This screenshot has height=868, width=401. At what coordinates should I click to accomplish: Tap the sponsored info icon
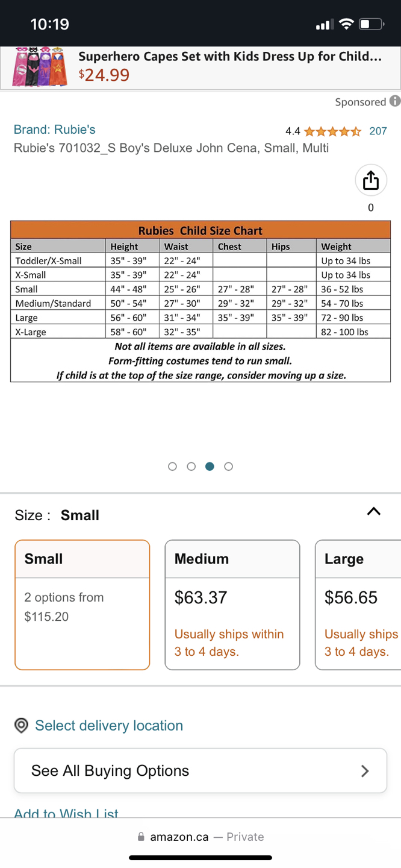click(395, 101)
